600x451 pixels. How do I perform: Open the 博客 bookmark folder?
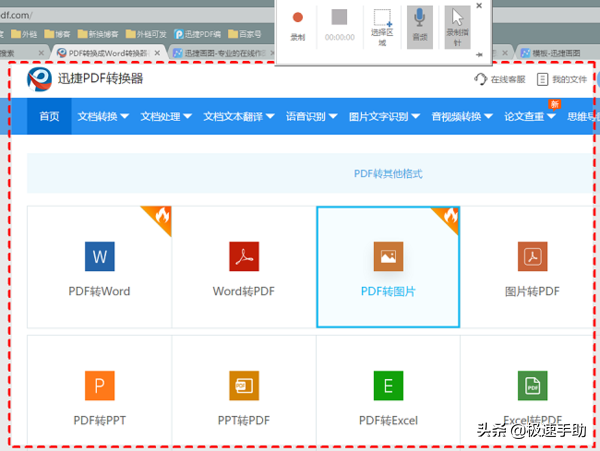pyautogui.click(x=57, y=34)
